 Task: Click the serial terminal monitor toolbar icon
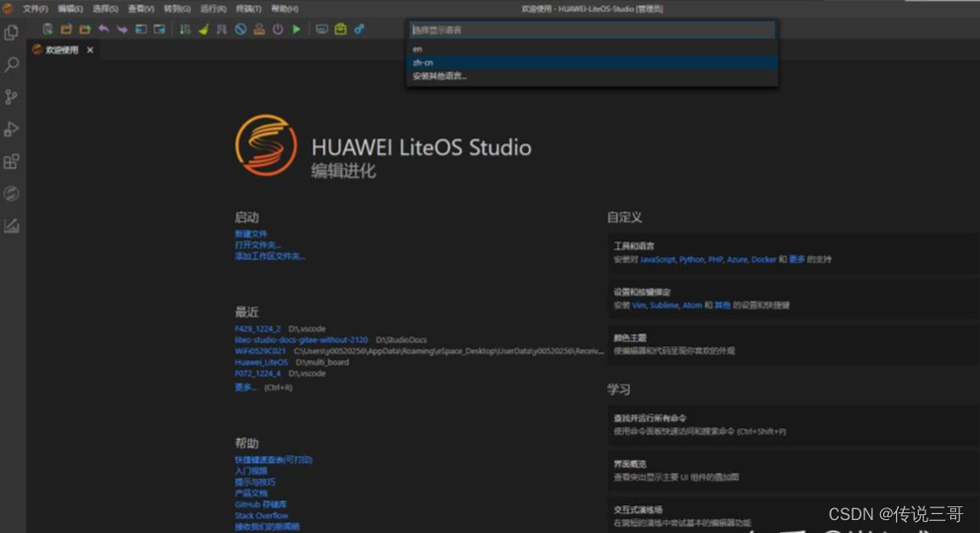click(321, 29)
